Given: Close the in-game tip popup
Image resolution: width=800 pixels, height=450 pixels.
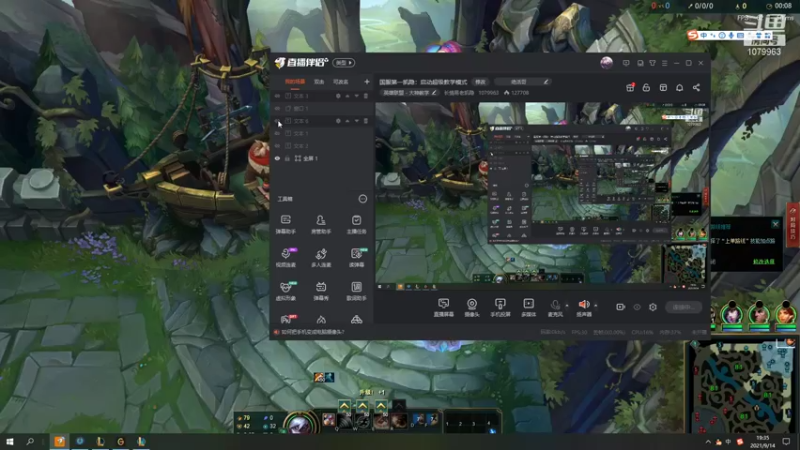Looking at the screenshot, I should click(776, 224).
